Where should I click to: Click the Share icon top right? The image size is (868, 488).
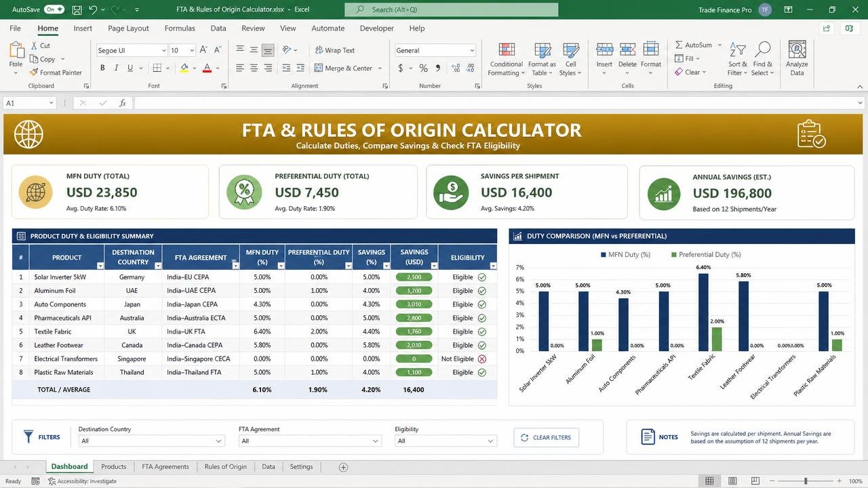tap(826, 28)
